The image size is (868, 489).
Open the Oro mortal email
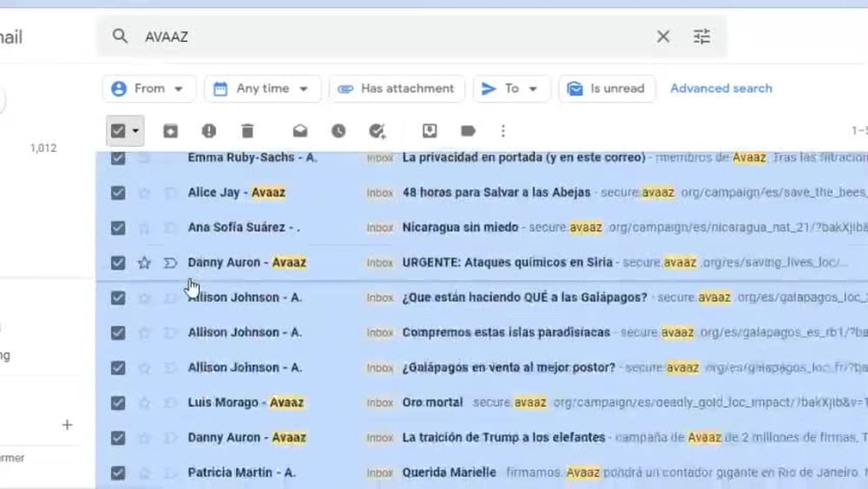432,403
